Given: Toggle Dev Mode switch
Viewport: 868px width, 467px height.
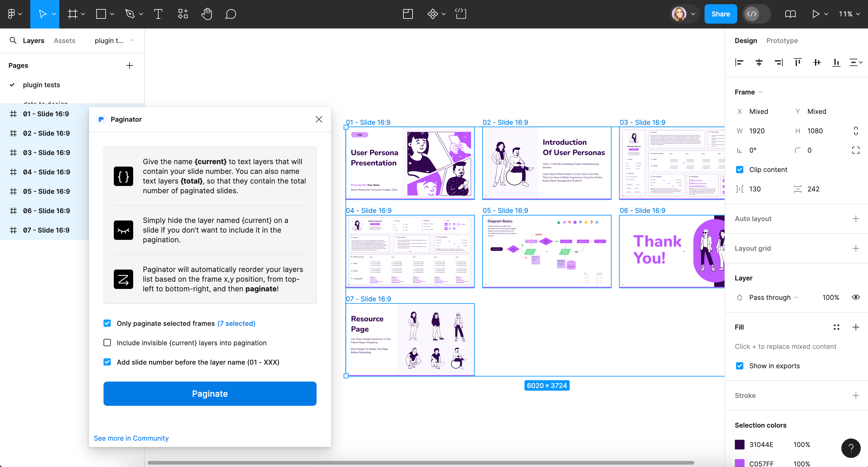Looking at the screenshot, I should (756, 14).
